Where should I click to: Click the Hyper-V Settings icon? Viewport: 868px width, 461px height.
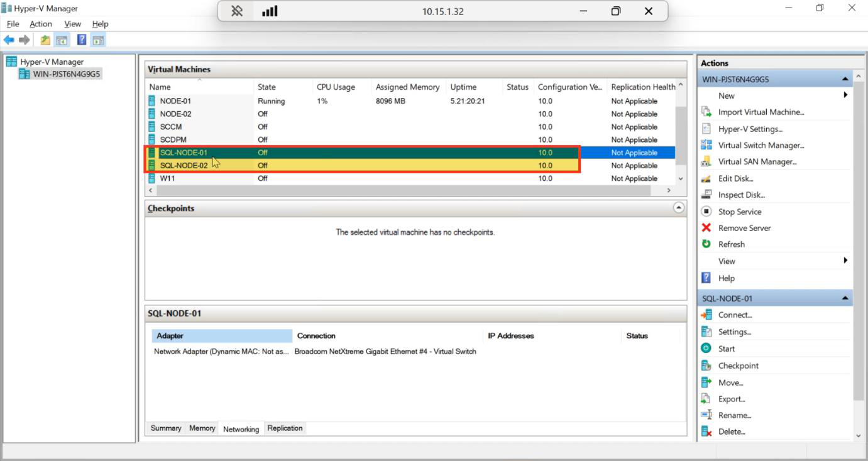706,129
